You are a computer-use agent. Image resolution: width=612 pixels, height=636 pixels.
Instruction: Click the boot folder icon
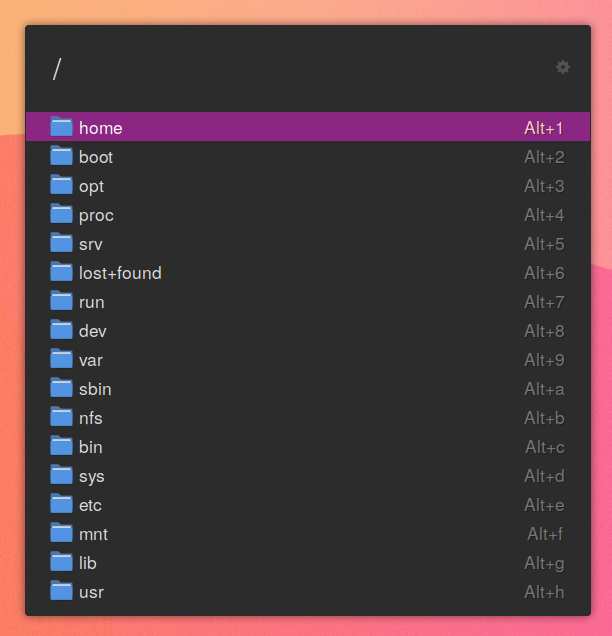(x=61, y=156)
